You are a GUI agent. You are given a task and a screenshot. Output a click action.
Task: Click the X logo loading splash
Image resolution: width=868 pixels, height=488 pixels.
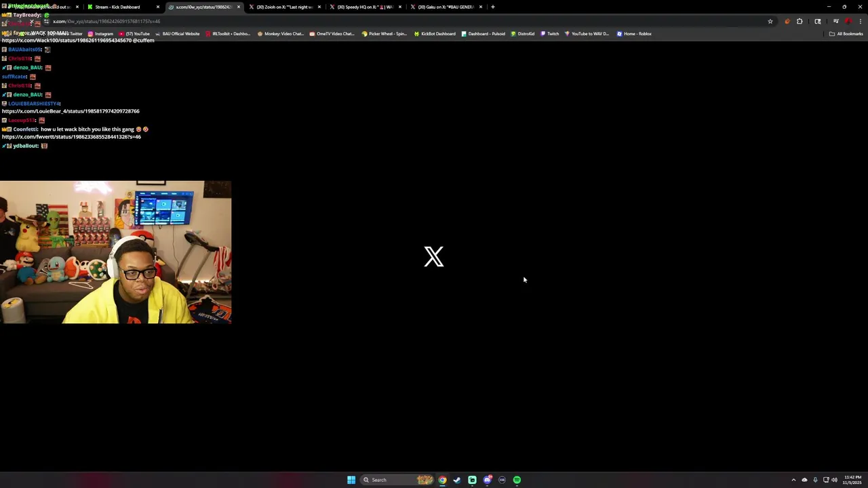coord(434,257)
